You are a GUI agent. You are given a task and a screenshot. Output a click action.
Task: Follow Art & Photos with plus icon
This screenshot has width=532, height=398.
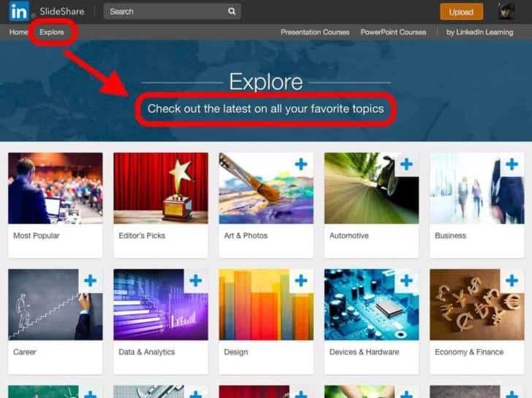[x=301, y=164]
